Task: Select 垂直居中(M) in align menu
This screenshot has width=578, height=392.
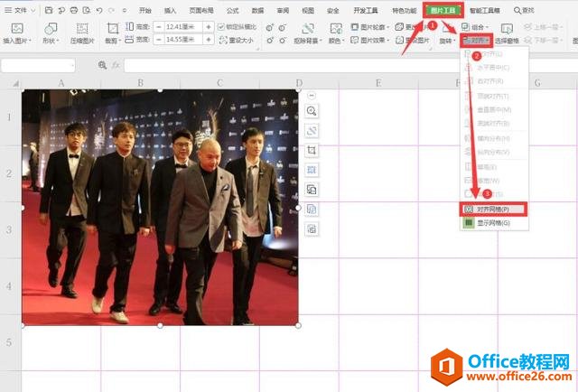Action: tap(494, 109)
